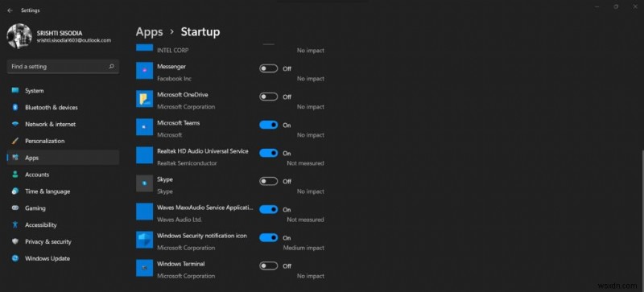
Task: Turn off Windows Security notification icon toggle
Action: pos(269,238)
